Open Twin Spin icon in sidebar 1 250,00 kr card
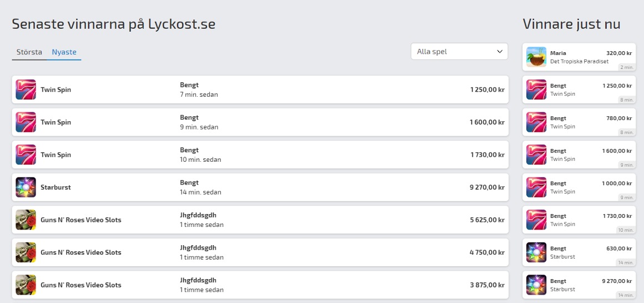 point(536,90)
